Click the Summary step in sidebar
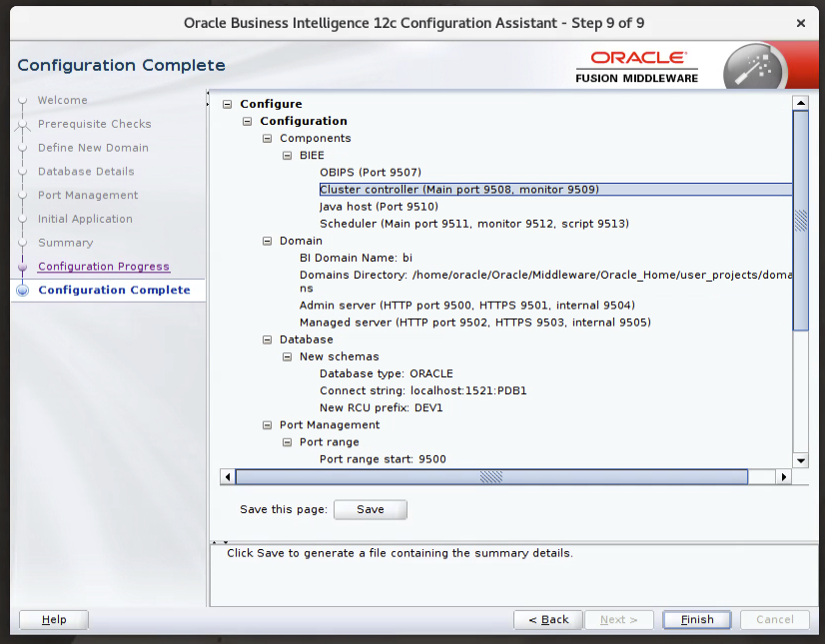The image size is (825, 644). pyautogui.click(x=66, y=243)
